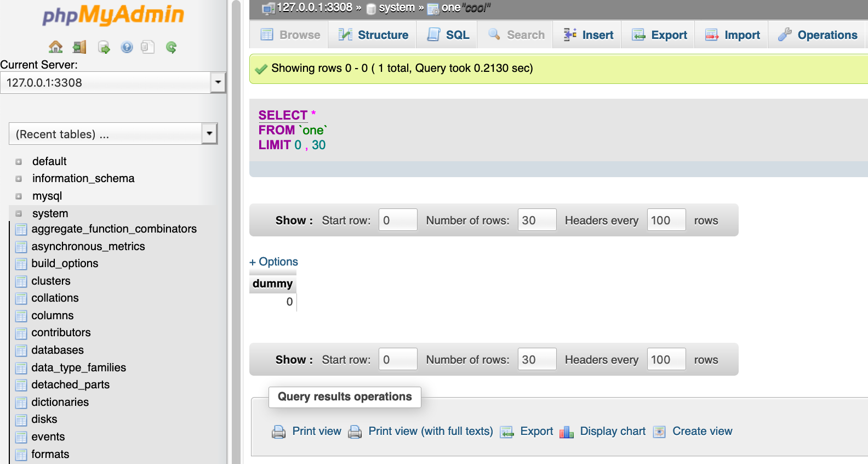Reload navigation with green refresh icon
This screenshot has height=464, width=868.
pyautogui.click(x=171, y=47)
